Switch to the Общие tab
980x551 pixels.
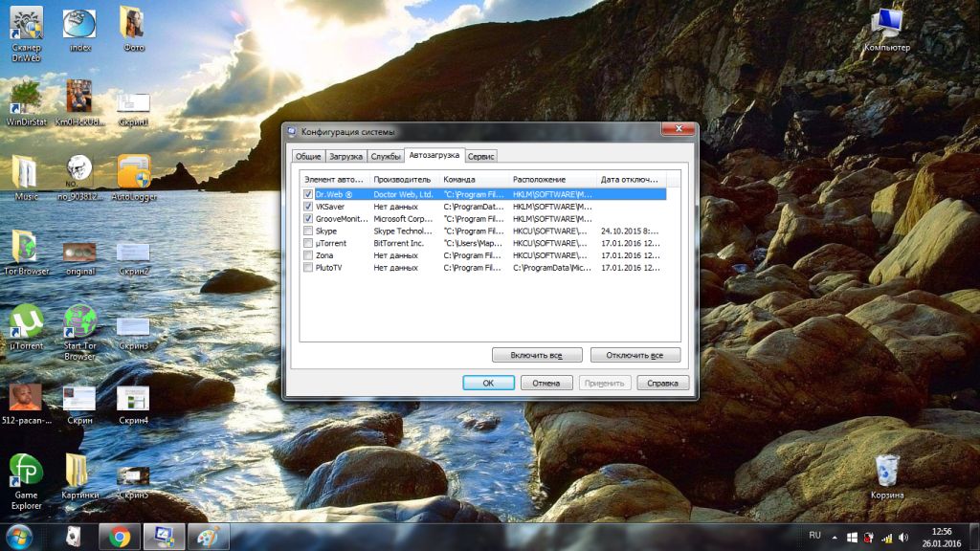coord(308,156)
